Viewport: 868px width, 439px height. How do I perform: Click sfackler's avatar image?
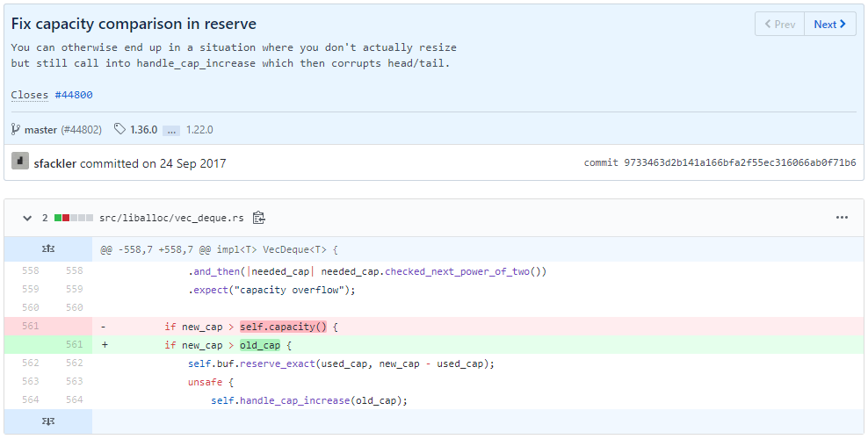[20, 162]
